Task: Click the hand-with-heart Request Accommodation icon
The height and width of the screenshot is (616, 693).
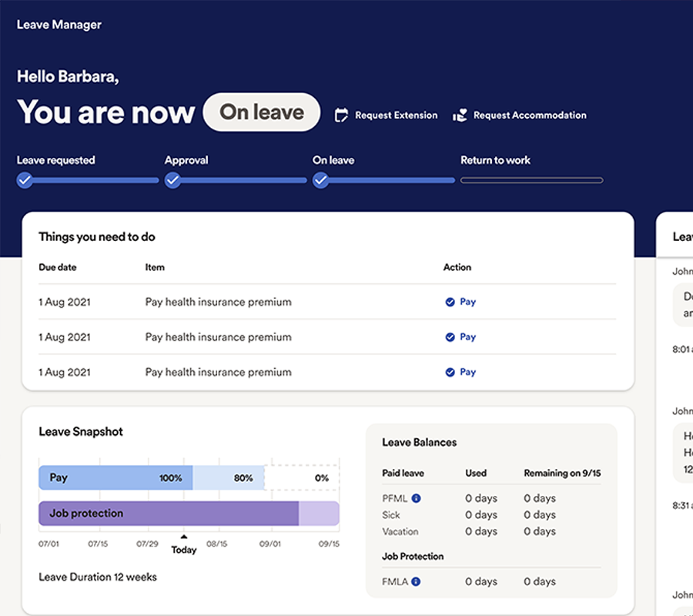Action: pyautogui.click(x=460, y=114)
